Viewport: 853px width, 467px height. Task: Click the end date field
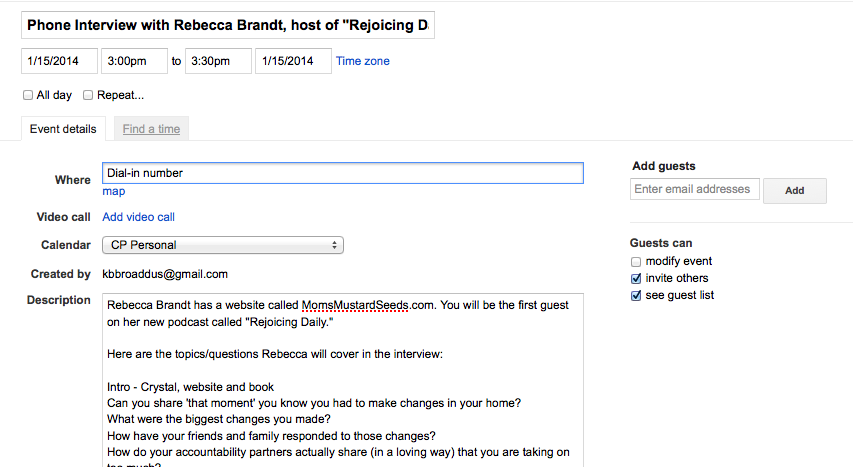(x=292, y=61)
